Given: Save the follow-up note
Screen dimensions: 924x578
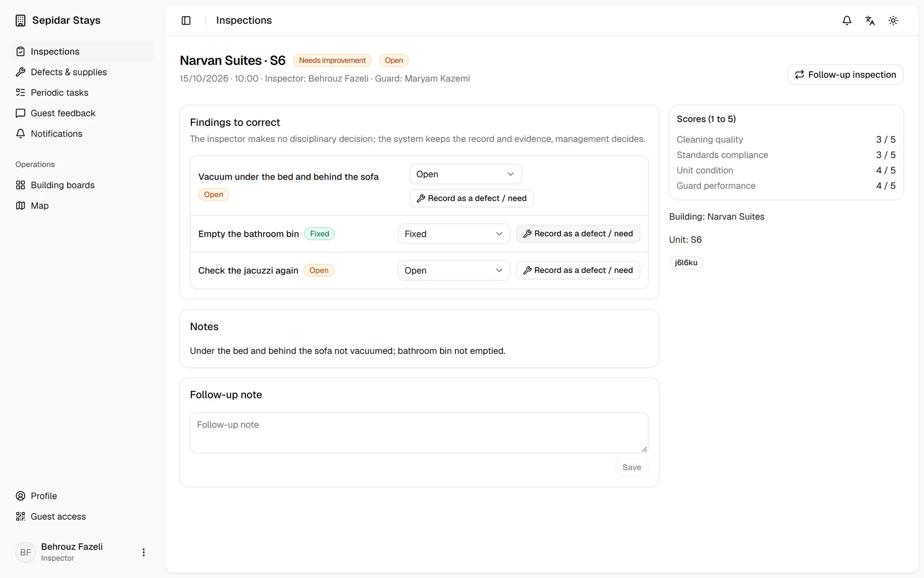Looking at the screenshot, I should pos(631,467).
